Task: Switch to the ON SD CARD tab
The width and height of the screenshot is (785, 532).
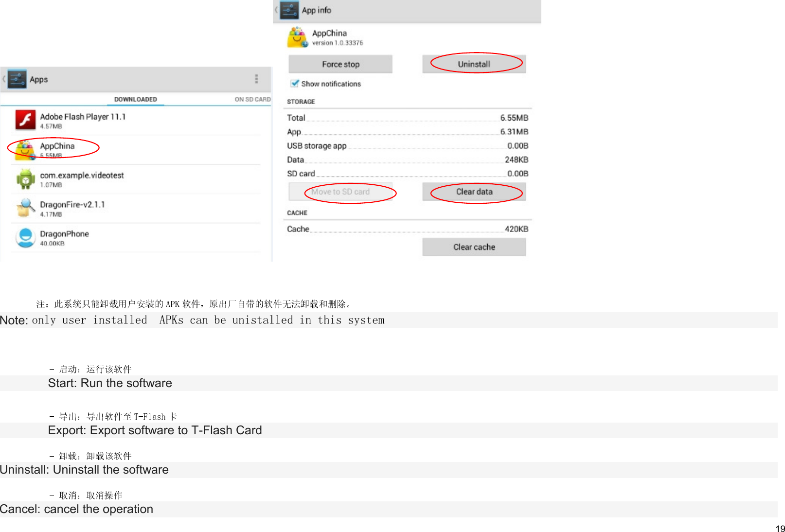Action: click(x=252, y=99)
